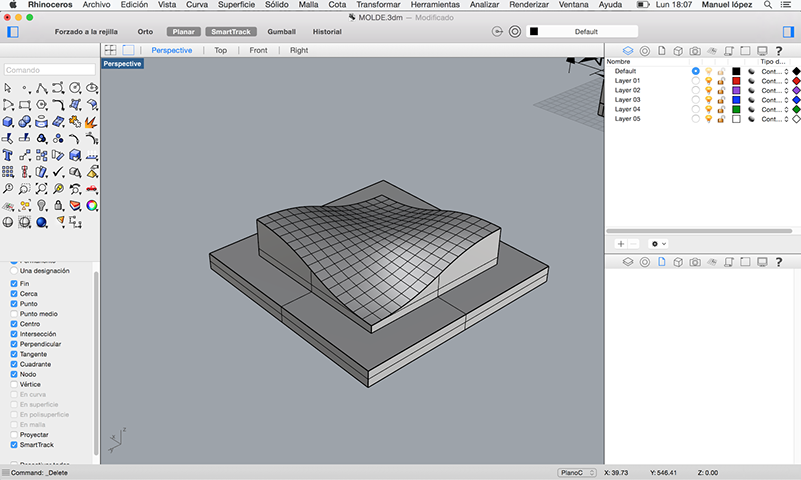Screen dimensions: 801x480
Task: Open Layer 01 linetype Cont... dropdown
Action: [x=775, y=81]
